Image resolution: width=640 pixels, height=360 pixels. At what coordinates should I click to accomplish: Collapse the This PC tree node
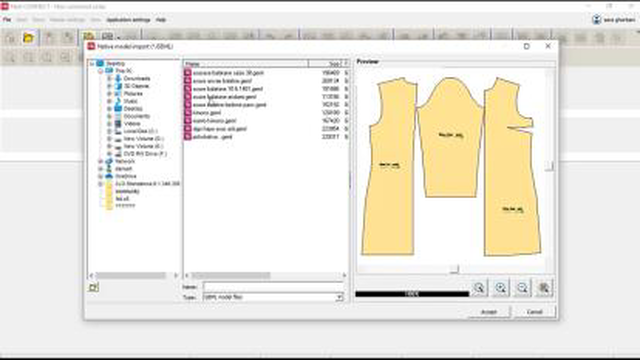(100, 71)
